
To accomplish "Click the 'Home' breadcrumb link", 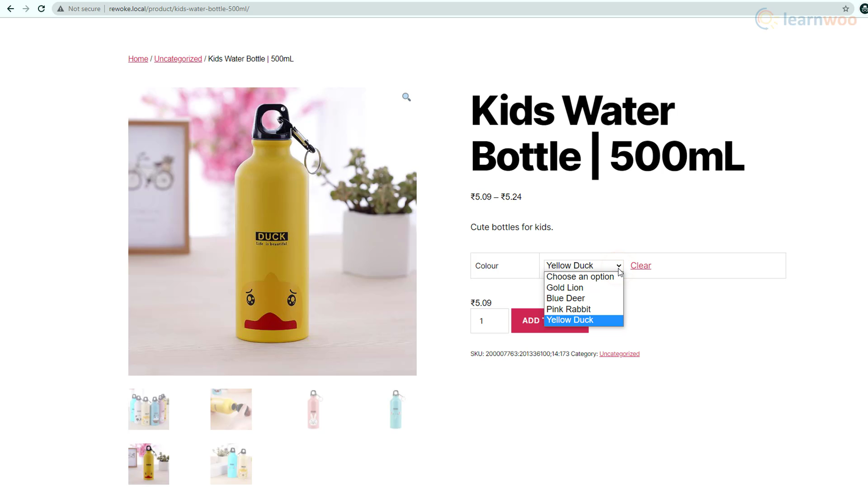I will click(x=138, y=58).
